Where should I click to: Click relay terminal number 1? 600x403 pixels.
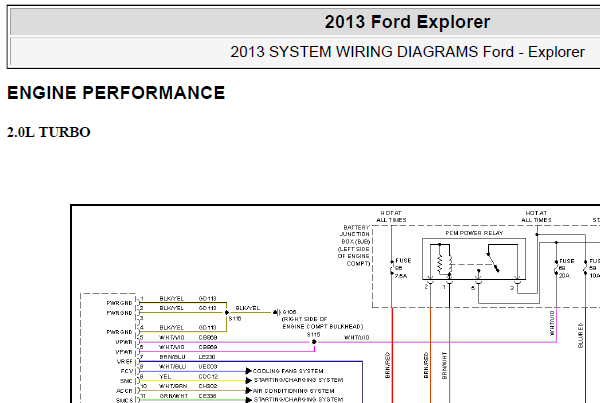[444, 287]
